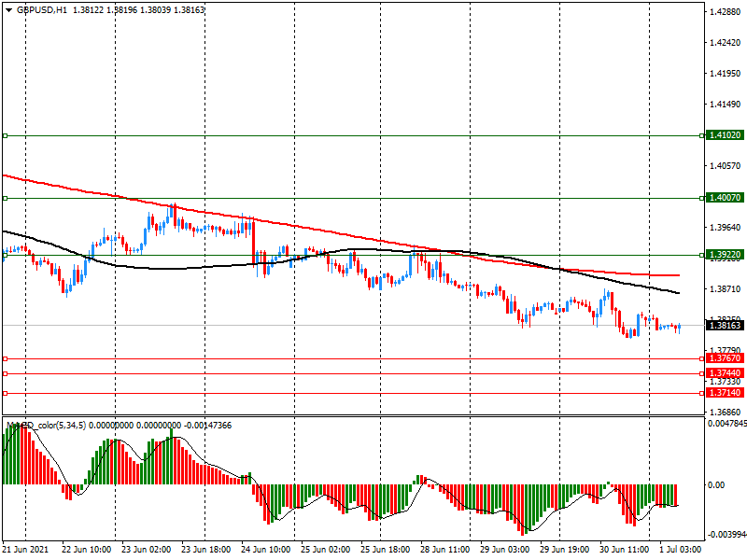Click the 24 Jun 10:00 time axis label
Screen dimensions: 747x560
click(x=266, y=550)
